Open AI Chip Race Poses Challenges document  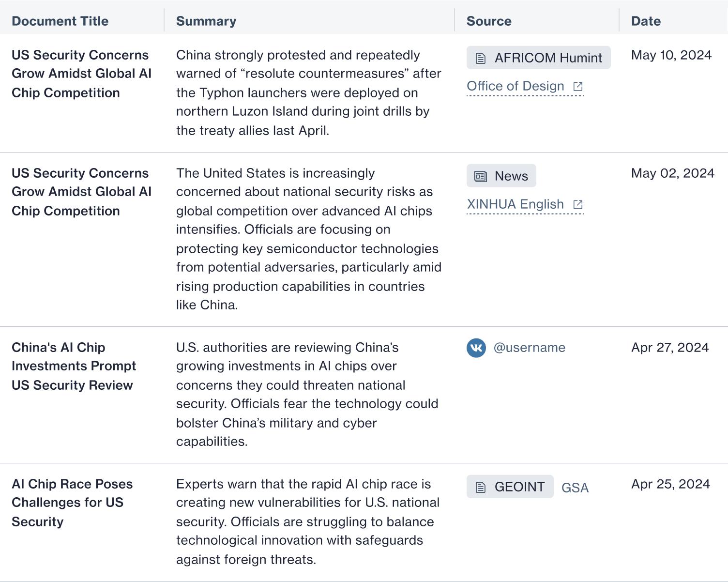72,503
